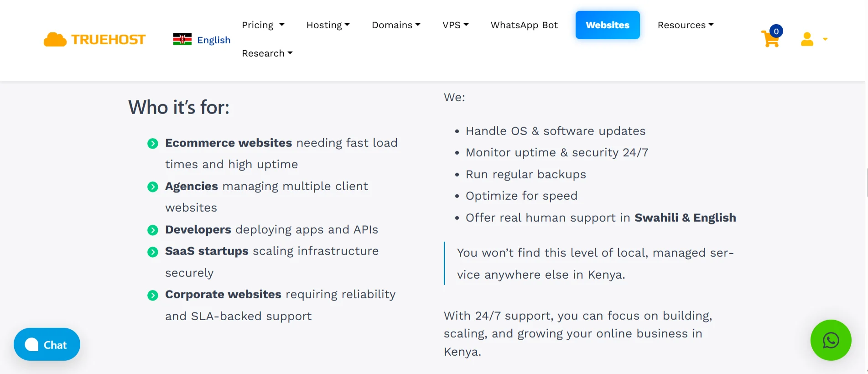Expand the Domains dropdown menu
This screenshot has height=374, width=868.
pos(396,25)
